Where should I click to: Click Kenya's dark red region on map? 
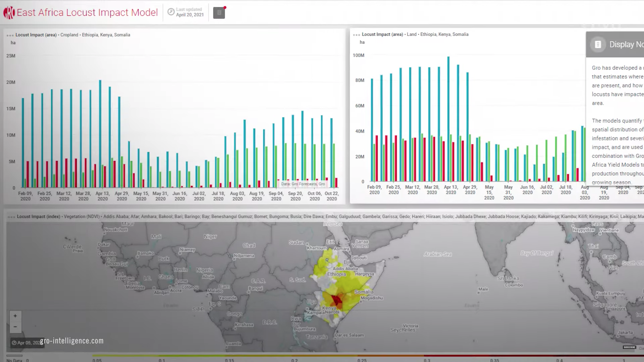pos(336,300)
